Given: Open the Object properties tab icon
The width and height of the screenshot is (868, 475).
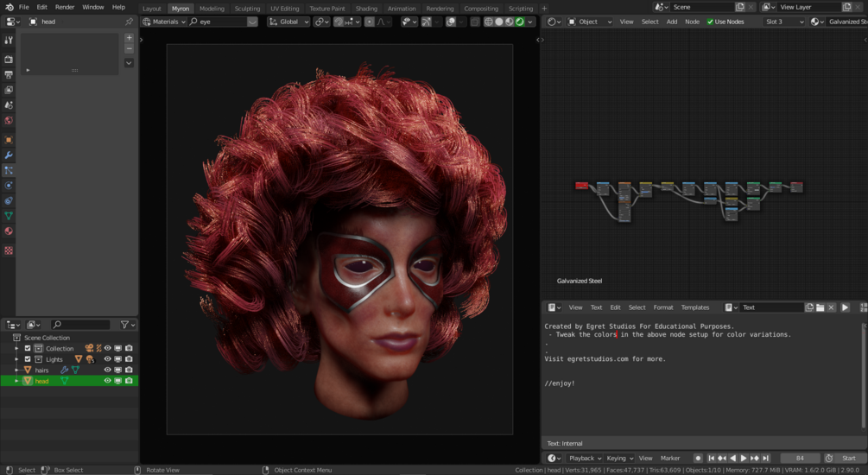Looking at the screenshot, I should (9, 140).
